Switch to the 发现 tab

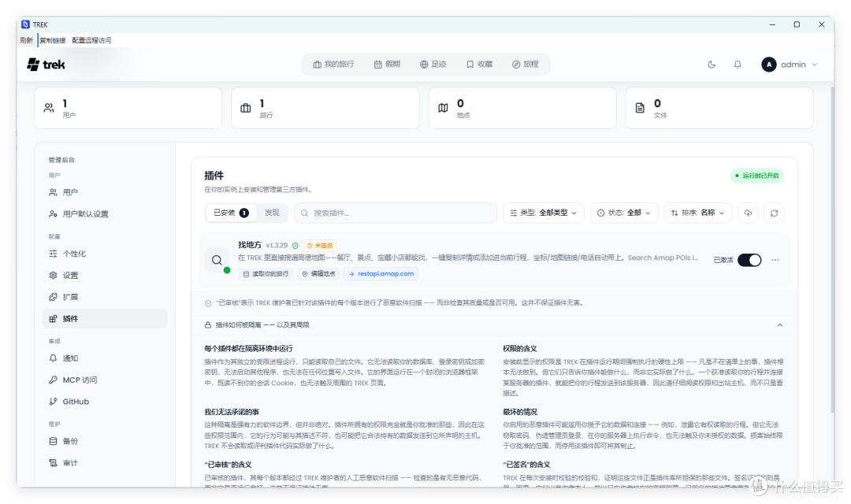(272, 213)
